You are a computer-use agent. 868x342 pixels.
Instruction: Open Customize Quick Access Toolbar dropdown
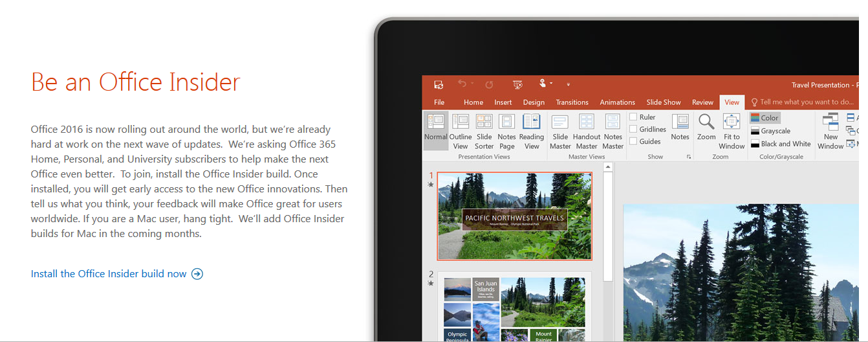(x=568, y=84)
